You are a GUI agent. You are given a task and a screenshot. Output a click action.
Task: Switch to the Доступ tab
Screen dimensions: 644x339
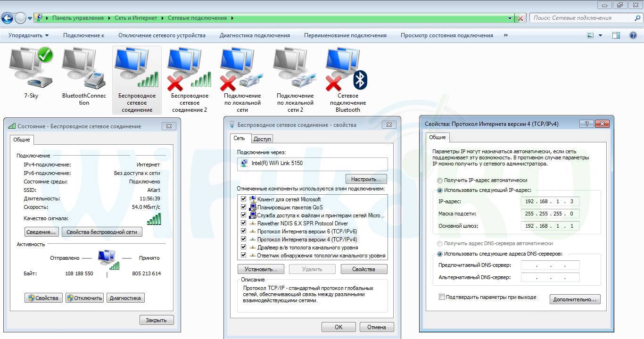(x=262, y=139)
